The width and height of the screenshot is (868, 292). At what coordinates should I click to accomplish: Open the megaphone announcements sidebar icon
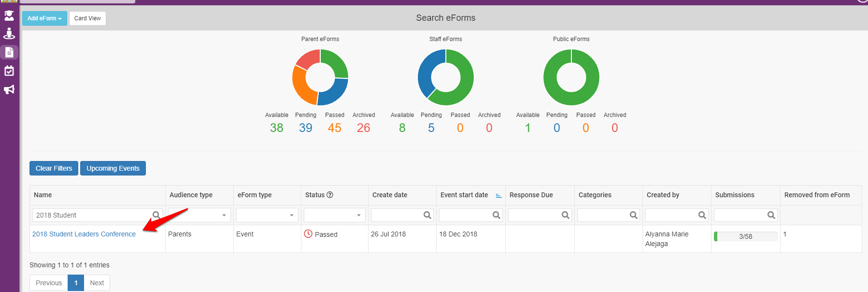click(x=9, y=89)
